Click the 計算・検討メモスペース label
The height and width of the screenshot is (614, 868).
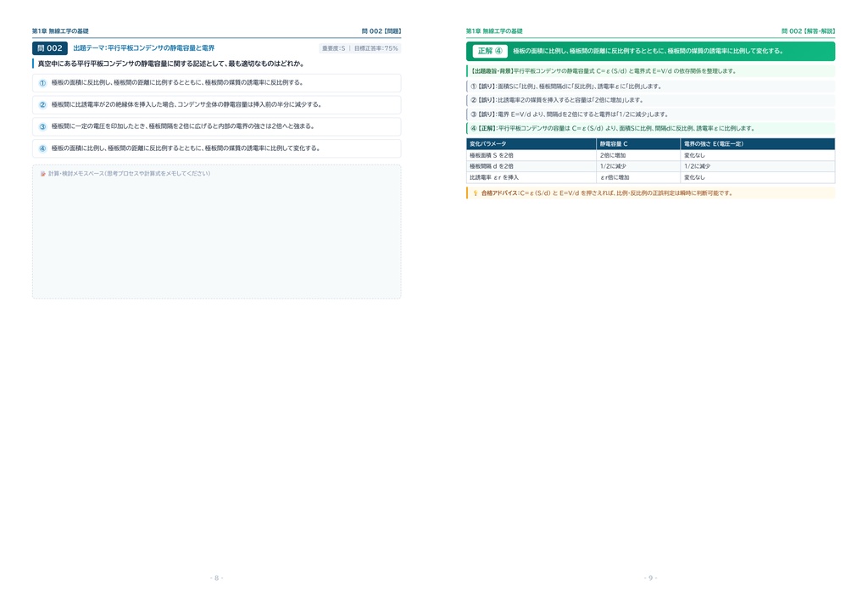click(129, 174)
